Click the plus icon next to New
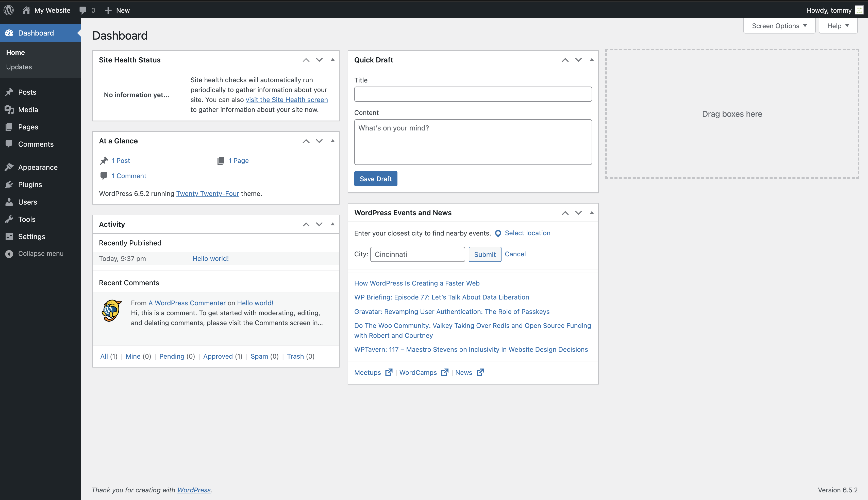This screenshot has height=500, width=868. (x=108, y=10)
